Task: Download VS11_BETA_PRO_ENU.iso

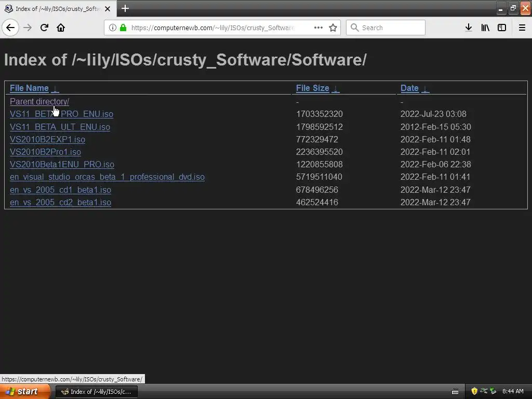Action: [x=61, y=114]
